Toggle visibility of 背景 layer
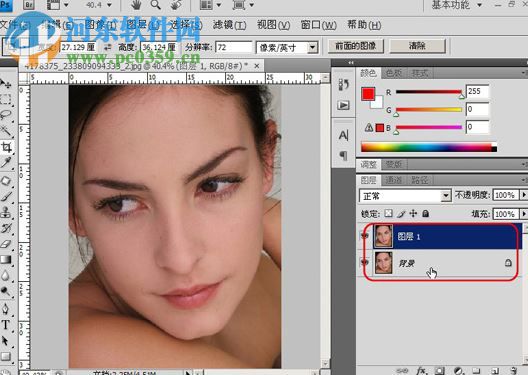This screenshot has width=528, height=375. (x=365, y=263)
